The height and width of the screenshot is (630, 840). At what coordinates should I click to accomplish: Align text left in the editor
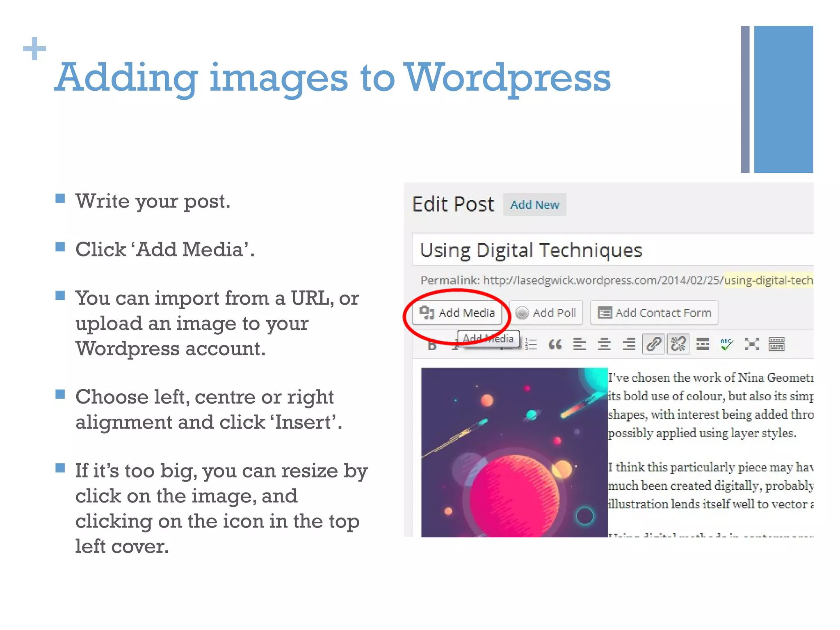(579, 344)
